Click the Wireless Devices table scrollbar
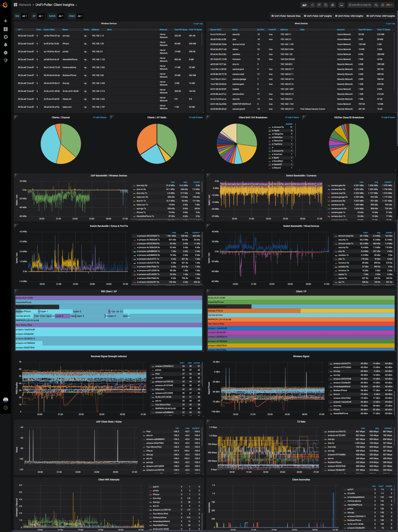 202,39
